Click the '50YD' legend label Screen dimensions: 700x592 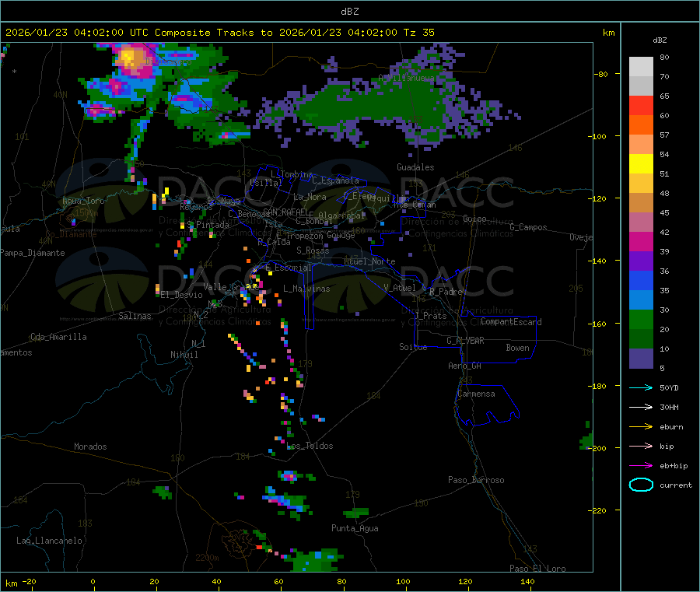[x=669, y=387]
